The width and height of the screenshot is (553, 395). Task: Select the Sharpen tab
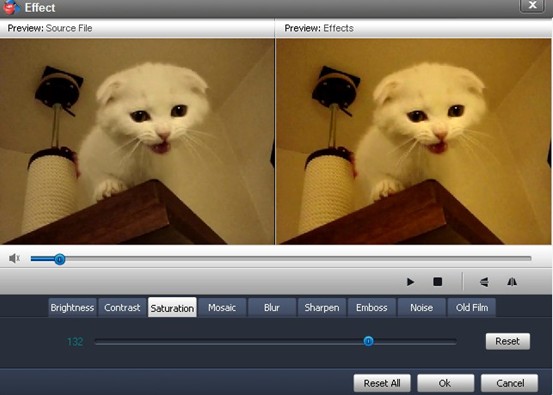(322, 308)
